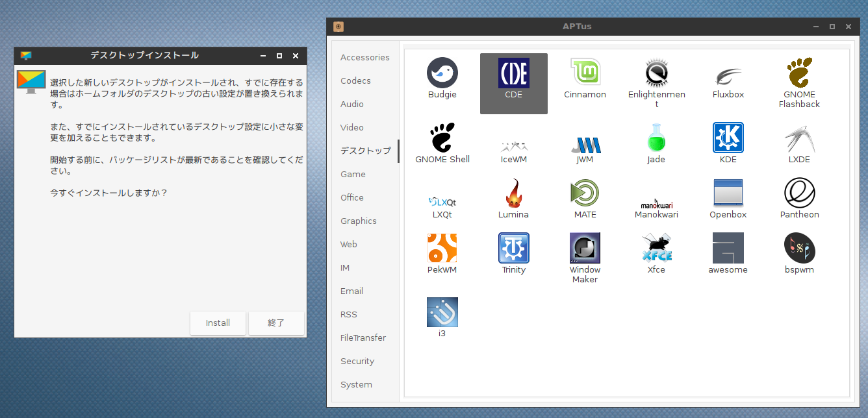The width and height of the screenshot is (868, 418).
Task: Choose the GNOME Shell icon
Action: [442, 138]
